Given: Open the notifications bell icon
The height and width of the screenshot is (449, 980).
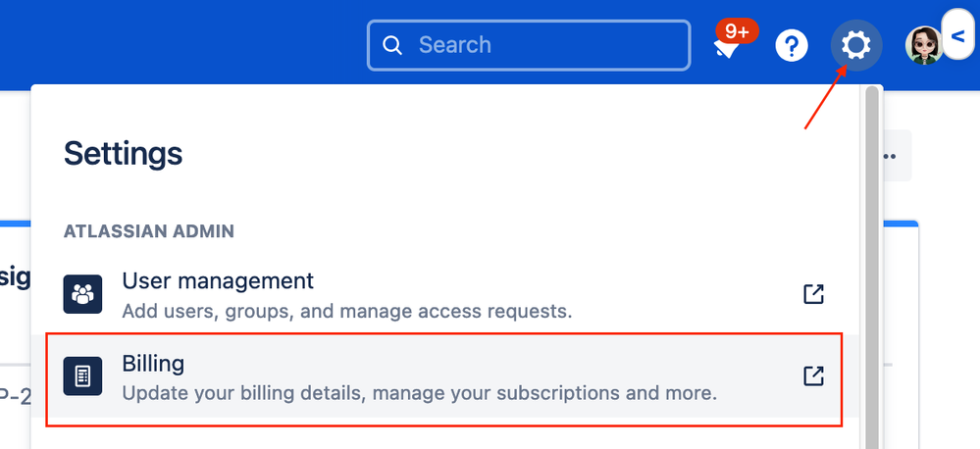Looking at the screenshot, I should [727, 49].
